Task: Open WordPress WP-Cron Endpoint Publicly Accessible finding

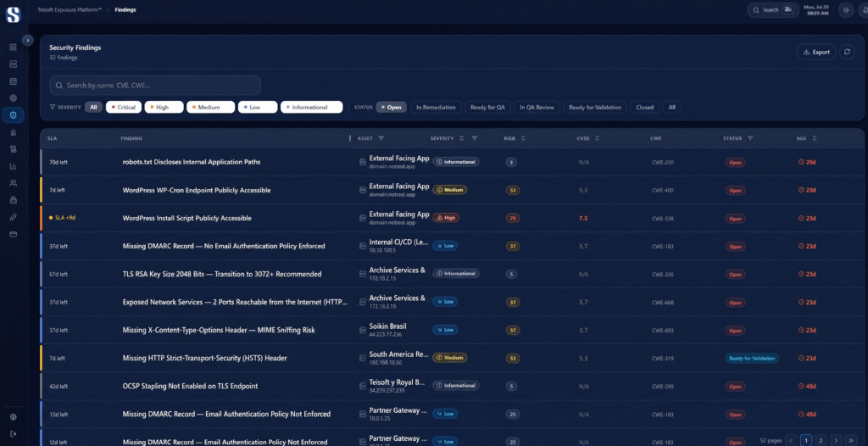Action: click(x=197, y=190)
